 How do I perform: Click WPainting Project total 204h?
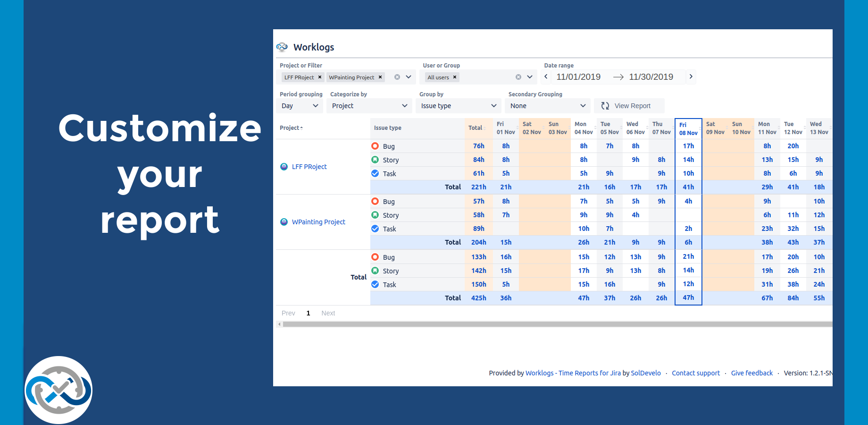(x=479, y=242)
